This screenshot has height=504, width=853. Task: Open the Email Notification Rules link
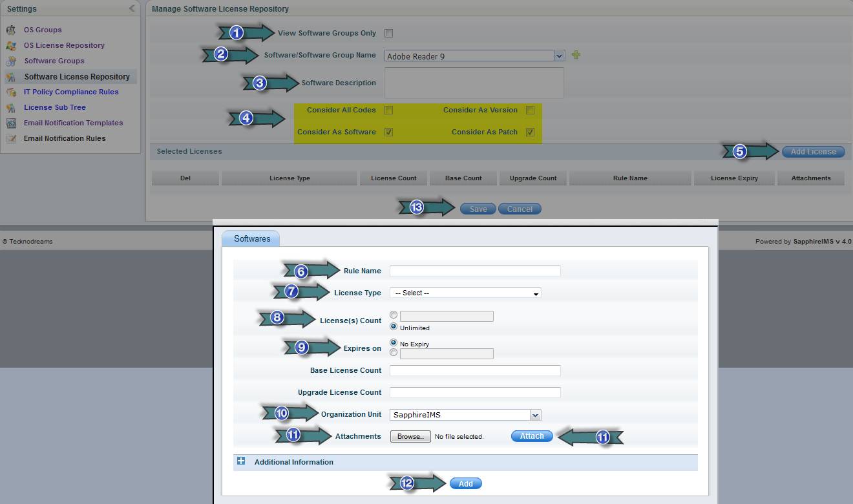pyautogui.click(x=65, y=138)
